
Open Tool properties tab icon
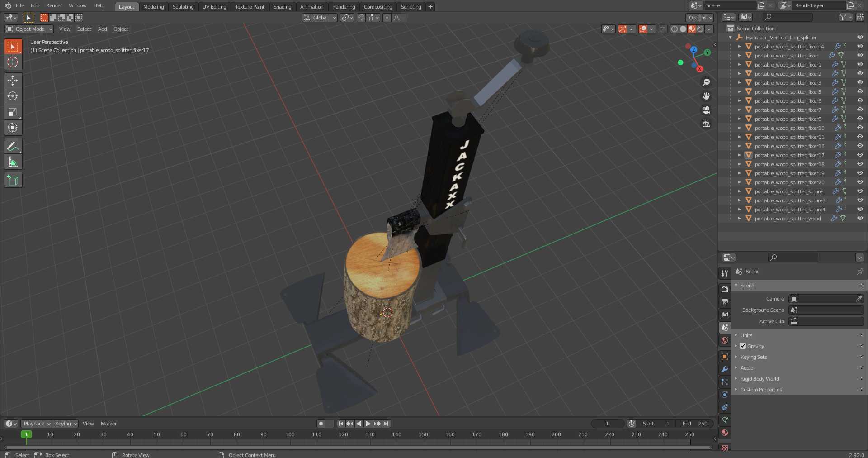(x=725, y=273)
